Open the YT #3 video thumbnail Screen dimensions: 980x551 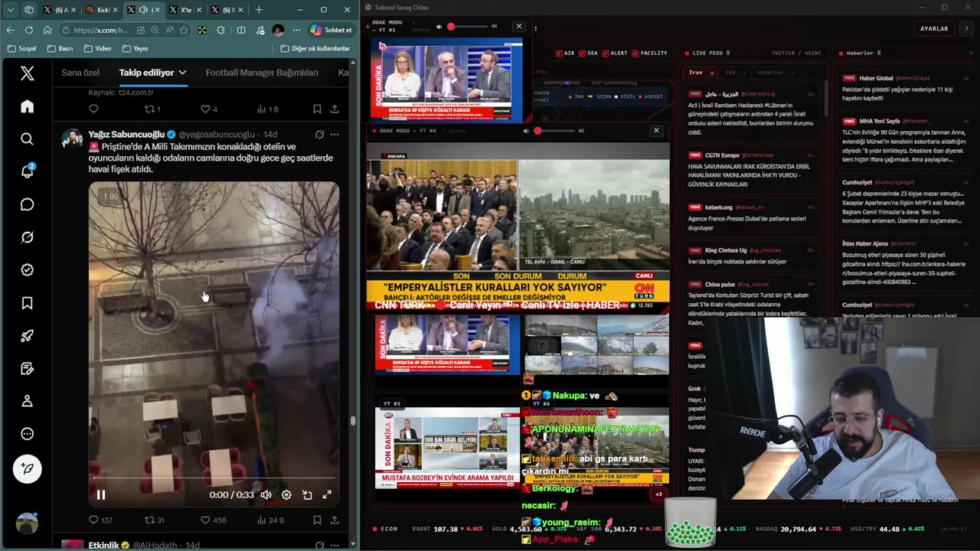(x=448, y=448)
